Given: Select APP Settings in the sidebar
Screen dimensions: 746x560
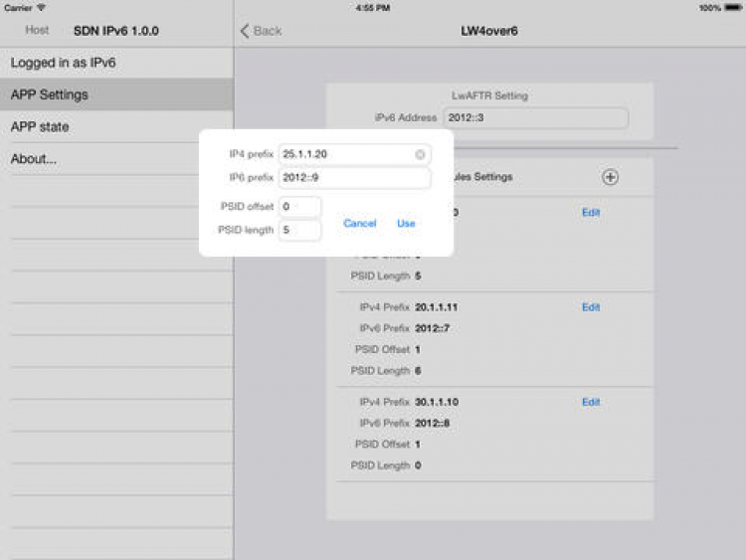Looking at the screenshot, I should [116, 94].
